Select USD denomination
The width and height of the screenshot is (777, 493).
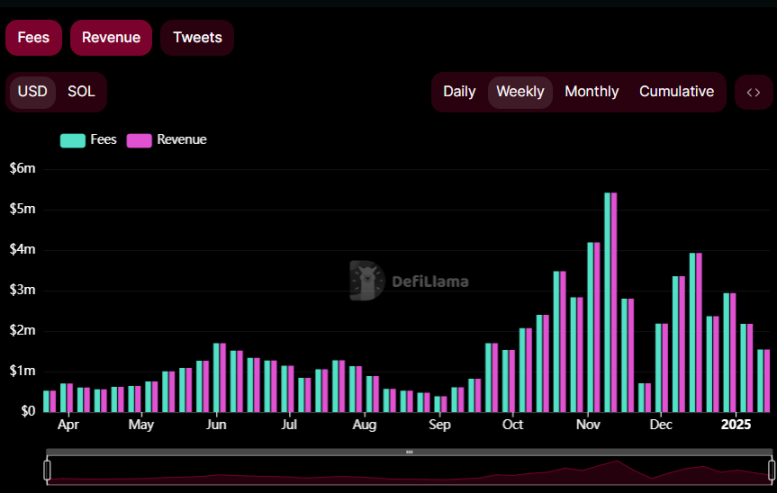(33, 92)
